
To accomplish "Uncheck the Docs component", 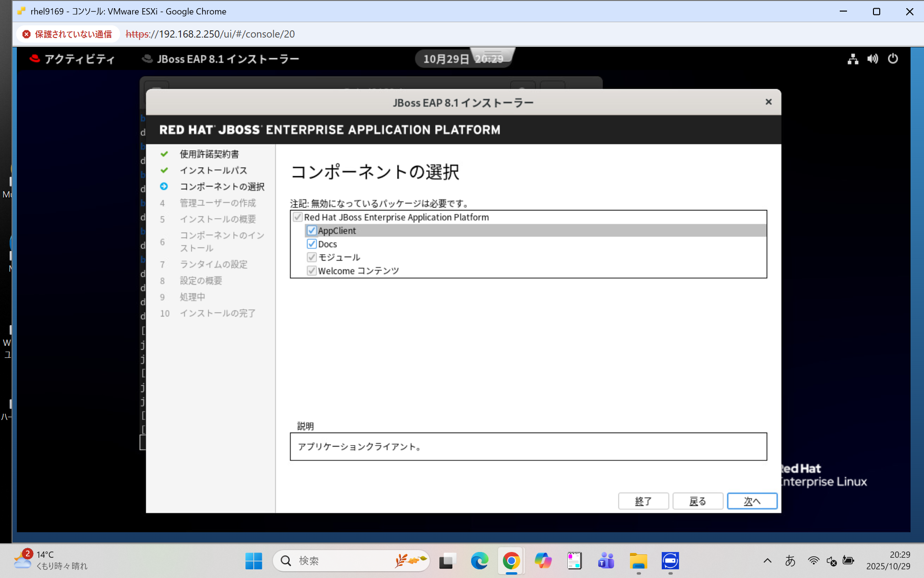I will point(312,244).
